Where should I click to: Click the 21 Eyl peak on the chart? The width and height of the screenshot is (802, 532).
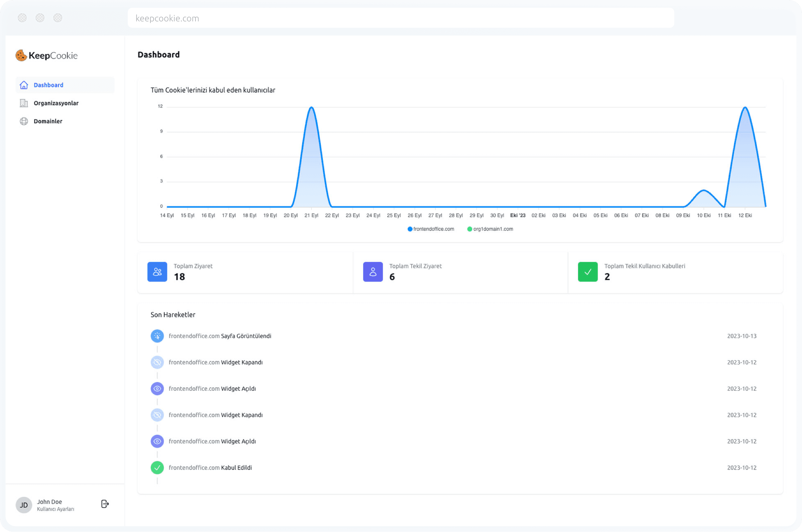click(x=311, y=108)
